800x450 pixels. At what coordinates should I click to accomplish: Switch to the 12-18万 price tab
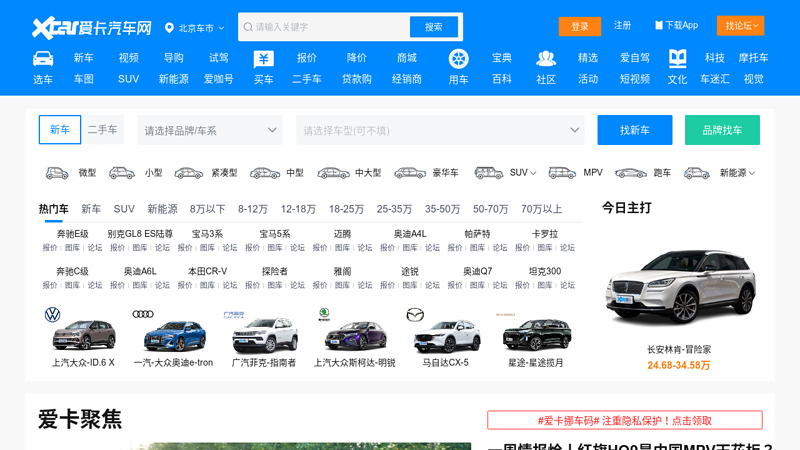pyautogui.click(x=298, y=209)
